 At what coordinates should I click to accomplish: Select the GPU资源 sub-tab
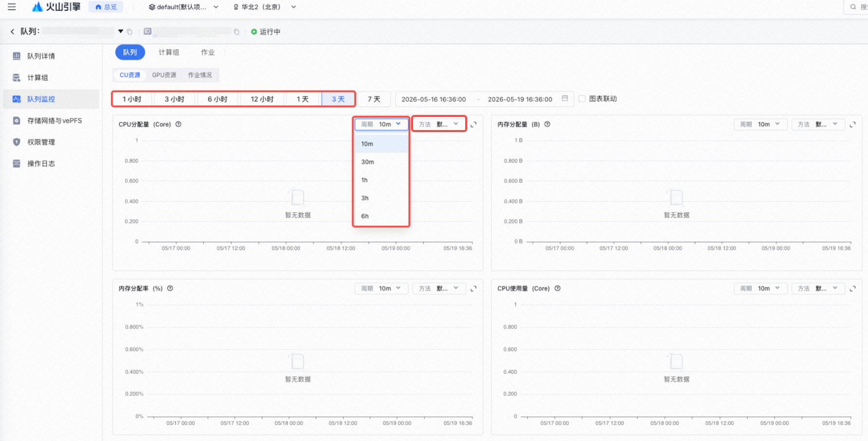(164, 75)
